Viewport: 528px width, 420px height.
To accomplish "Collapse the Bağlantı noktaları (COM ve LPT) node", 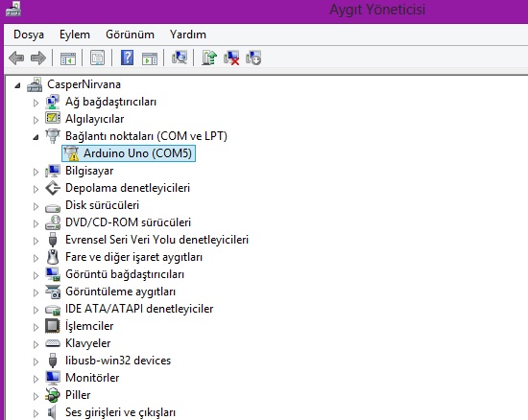I will (36, 137).
